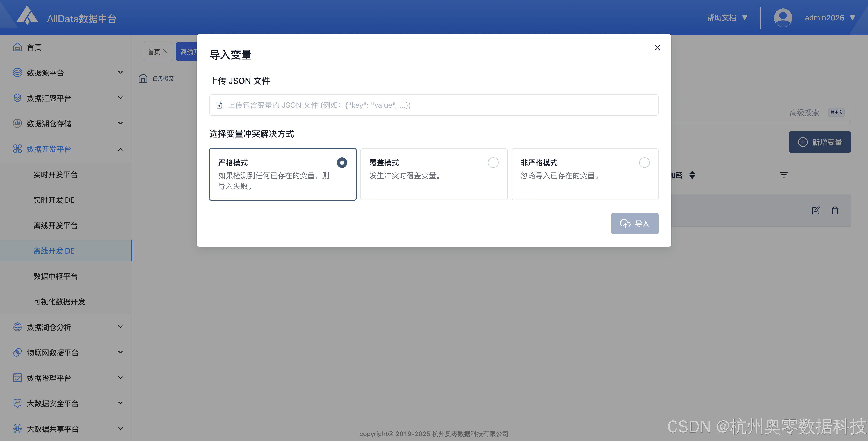This screenshot has width=868, height=441.
Task: Switch to the 首页 tab
Action: (154, 52)
